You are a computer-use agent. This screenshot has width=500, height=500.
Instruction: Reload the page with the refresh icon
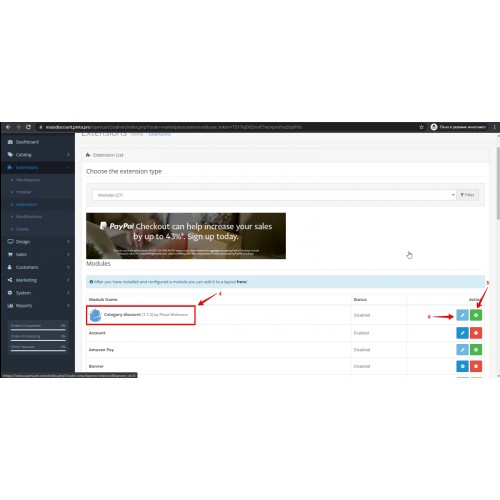[28, 127]
